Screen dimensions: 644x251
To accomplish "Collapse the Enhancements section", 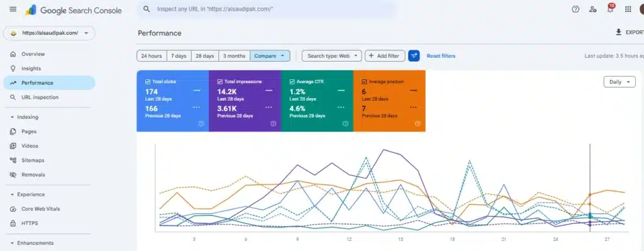I will (31, 243).
